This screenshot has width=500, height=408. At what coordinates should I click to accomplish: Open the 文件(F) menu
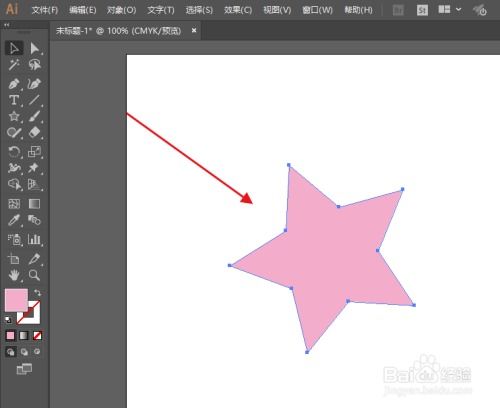point(45,10)
